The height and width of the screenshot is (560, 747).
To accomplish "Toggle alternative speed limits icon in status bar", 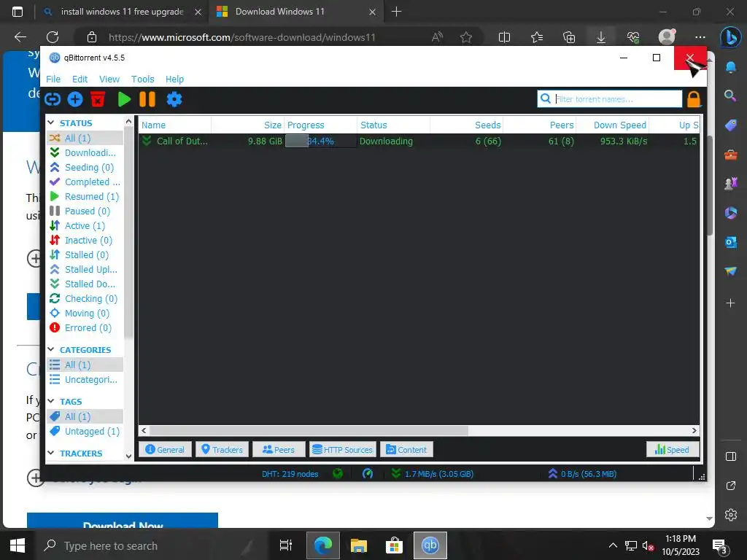I will (x=368, y=474).
